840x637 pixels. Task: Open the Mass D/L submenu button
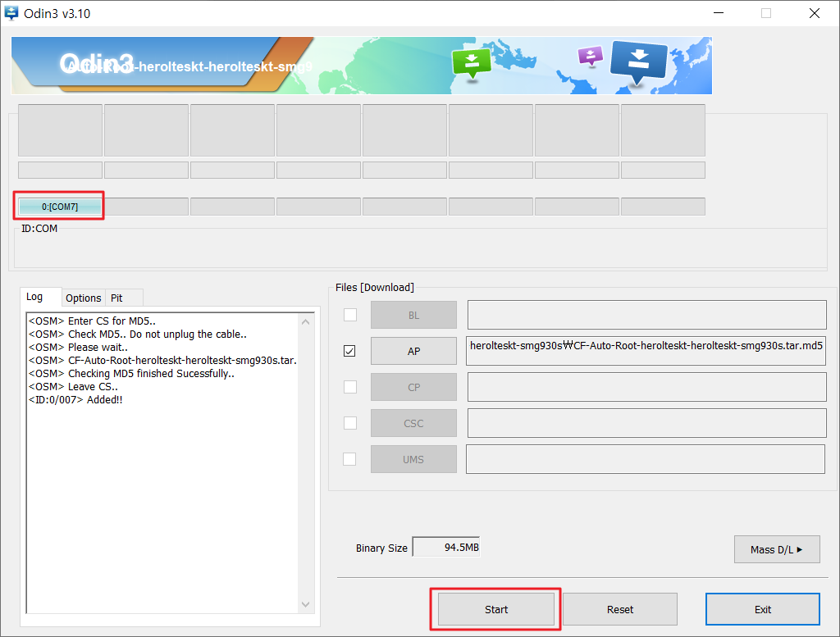pyautogui.click(x=777, y=550)
